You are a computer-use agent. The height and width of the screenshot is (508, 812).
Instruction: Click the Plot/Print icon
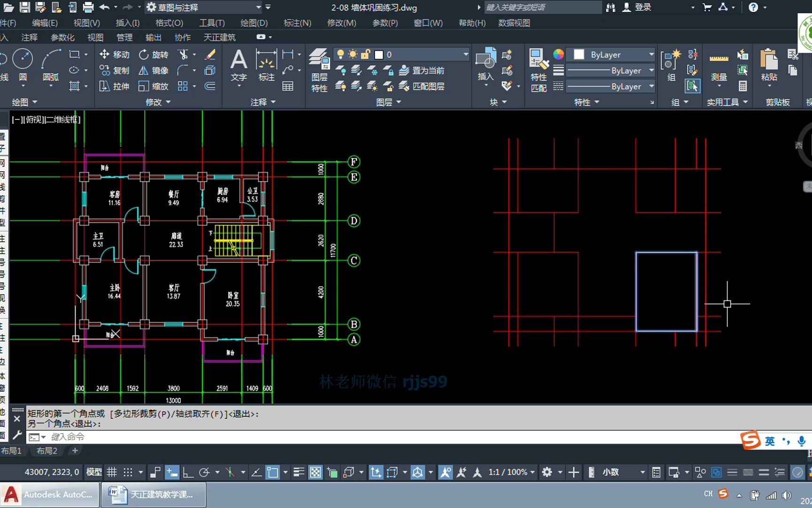tap(88, 7)
